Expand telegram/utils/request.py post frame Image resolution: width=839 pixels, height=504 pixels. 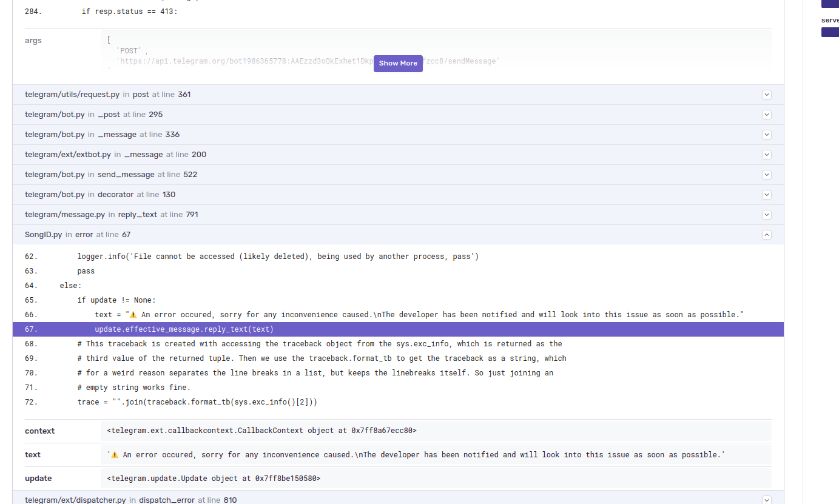click(x=767, y=95)
